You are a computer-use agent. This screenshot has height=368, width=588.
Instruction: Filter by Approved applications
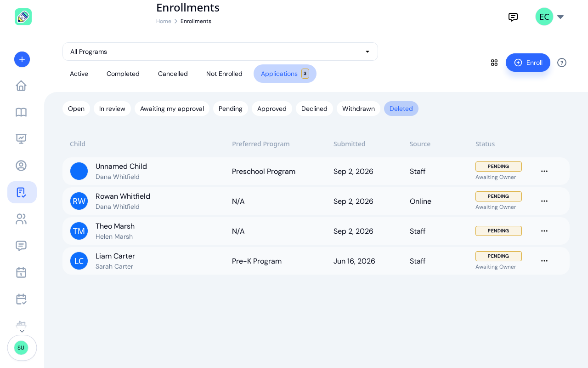(x=272, y=109)
